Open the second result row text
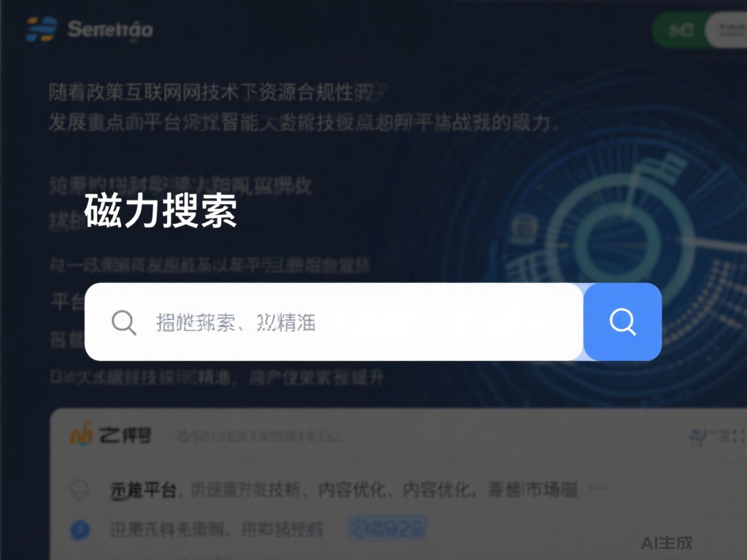747x560 pixels. tap(217, 529)
